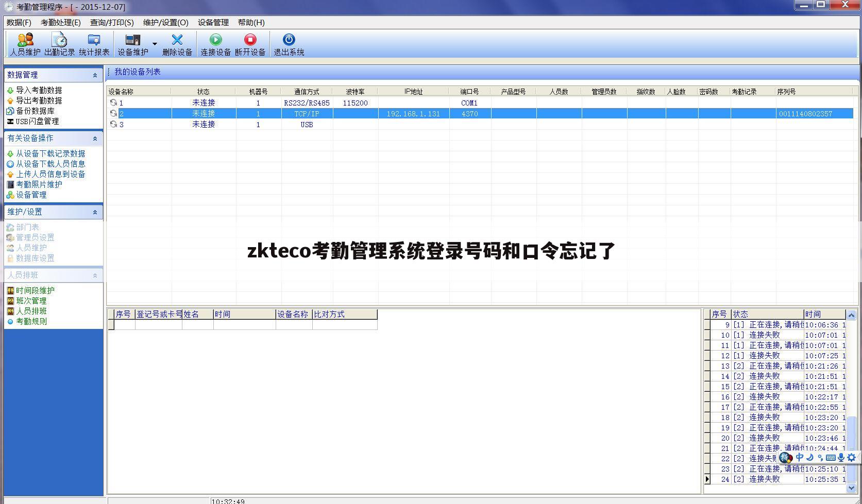
Task: Click 备份数据库 link
Action: tap(35, 111)
